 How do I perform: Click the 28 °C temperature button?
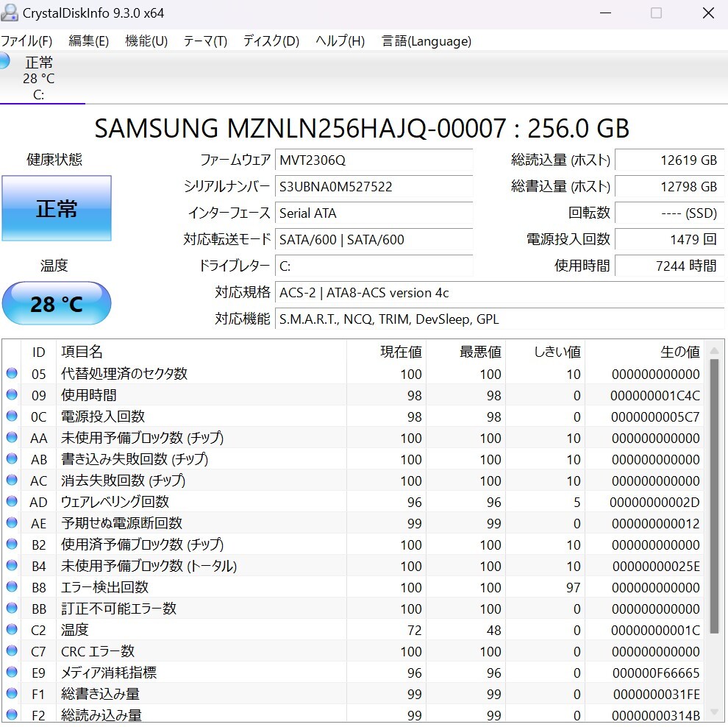click(x=57, y=303)
